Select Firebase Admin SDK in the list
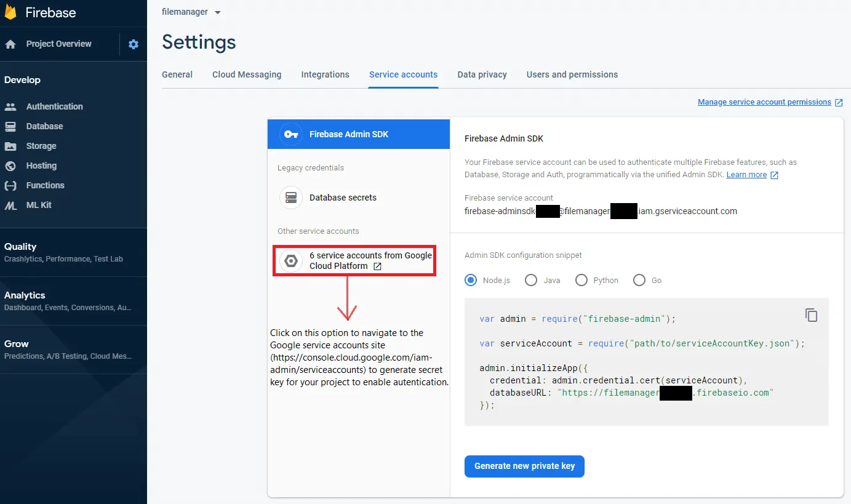This screenshot has height=504, width=851. (359, 134)
